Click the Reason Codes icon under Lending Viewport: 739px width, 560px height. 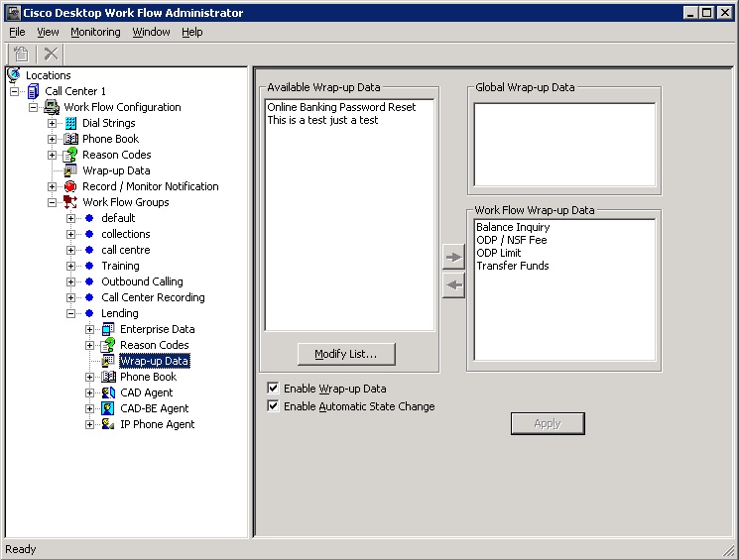click(x=108, y=345)
